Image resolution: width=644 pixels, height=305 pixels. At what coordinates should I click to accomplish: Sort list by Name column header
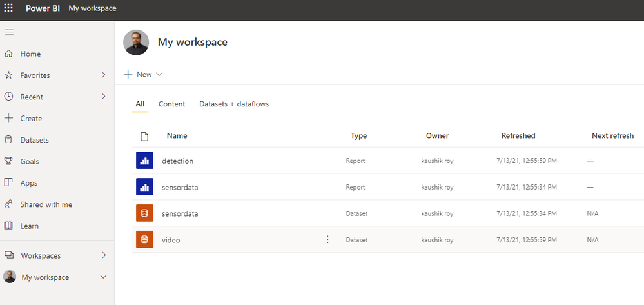click(177, 136)
